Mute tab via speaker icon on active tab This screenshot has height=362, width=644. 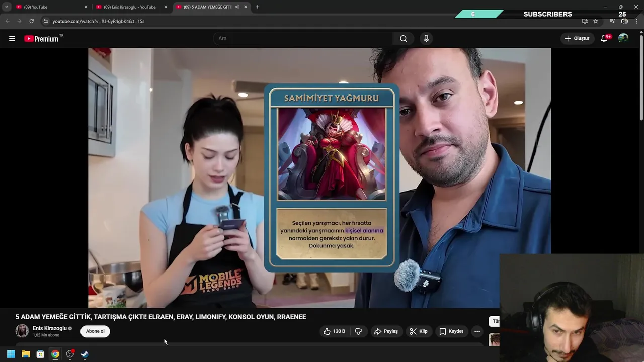coord(237,7)
